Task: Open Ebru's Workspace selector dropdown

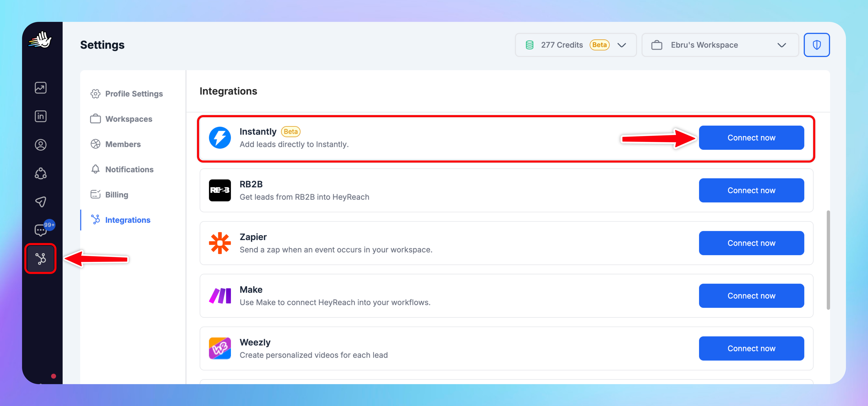Action: click(x=720, y=45)
